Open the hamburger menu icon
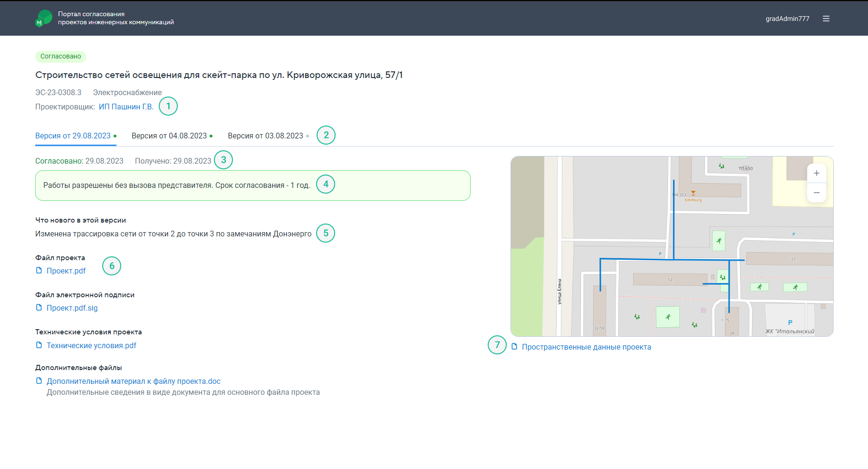The image size is (868, 469). point(826,19)
